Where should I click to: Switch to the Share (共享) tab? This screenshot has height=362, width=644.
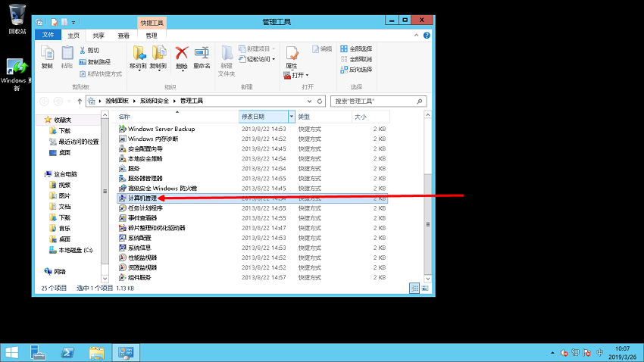pos(98,36)
